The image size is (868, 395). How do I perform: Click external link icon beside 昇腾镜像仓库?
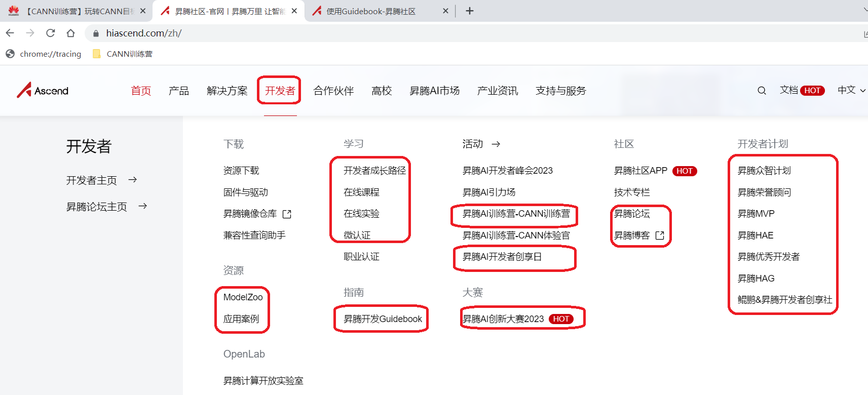point(287,214)
